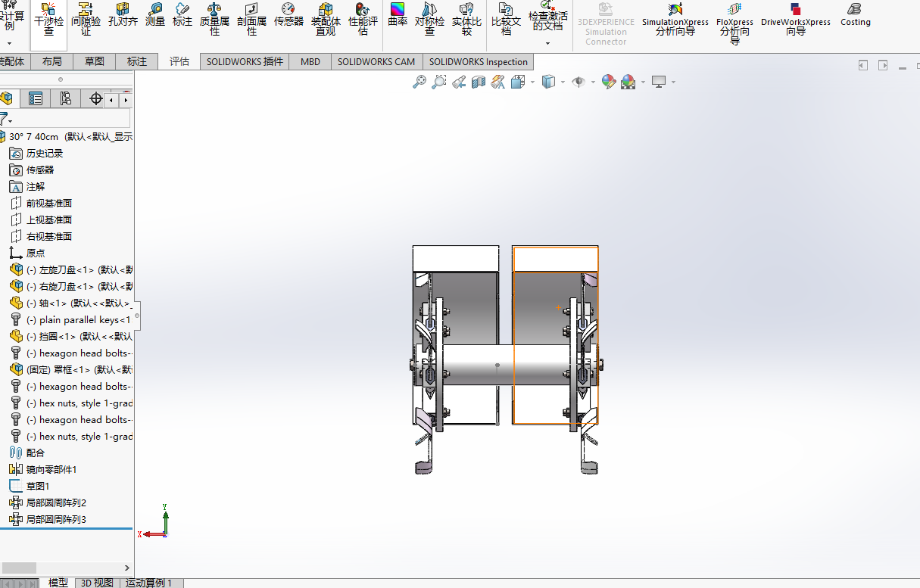Click 检查激活的文档 check active document
This screenshot has height=588, width=920.
tap(547, 17)
